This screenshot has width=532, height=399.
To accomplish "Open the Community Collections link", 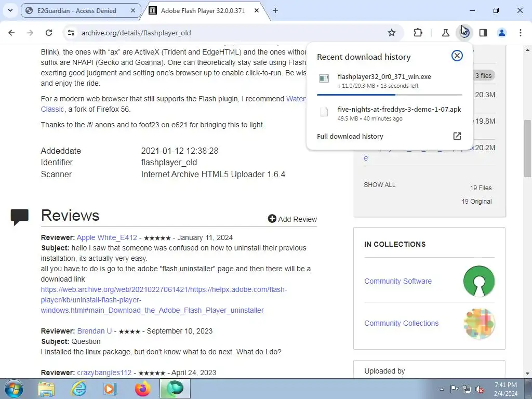I will (402, 323).
